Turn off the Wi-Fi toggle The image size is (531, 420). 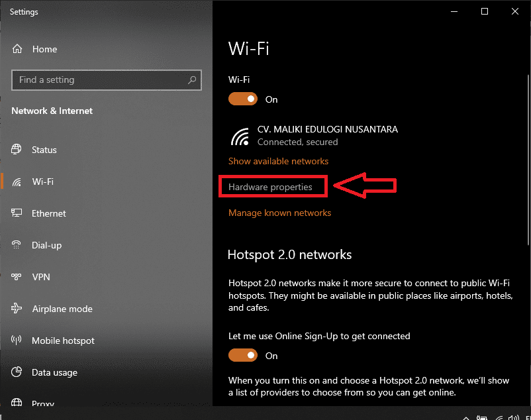pos(242,99)
